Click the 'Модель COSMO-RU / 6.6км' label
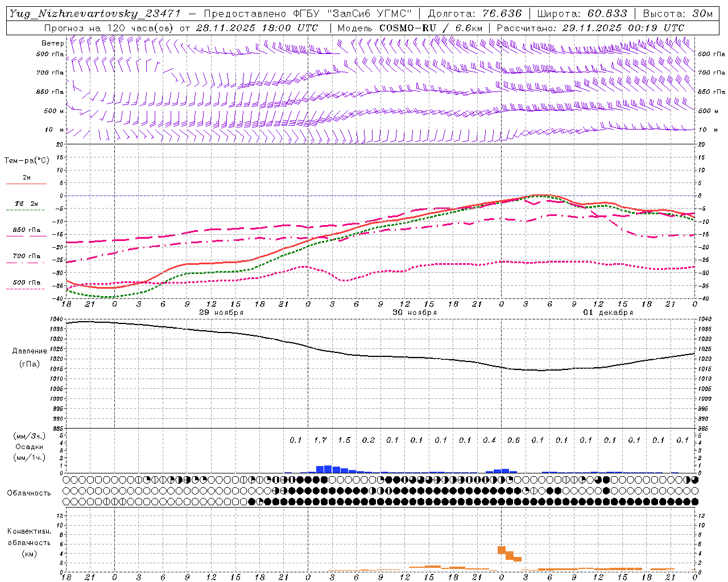The height and width of the screenshot is (582, 728). (x=410, y=28)
